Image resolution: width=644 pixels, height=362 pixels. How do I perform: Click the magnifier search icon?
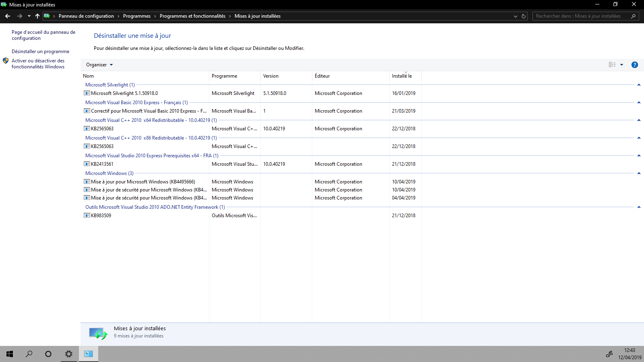(x=634, y=16)
